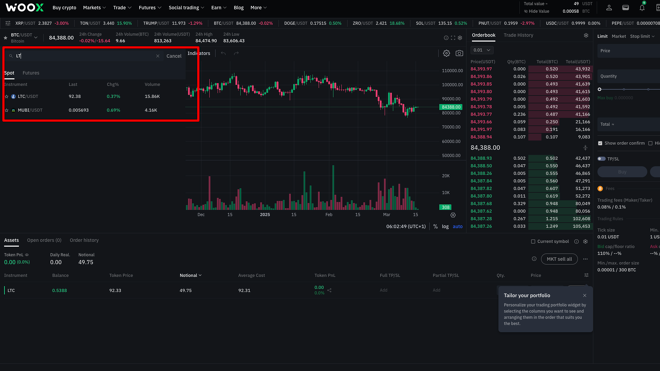Open the Order history tab
This screenshot has height=371, width=660.
click(84, 240)
